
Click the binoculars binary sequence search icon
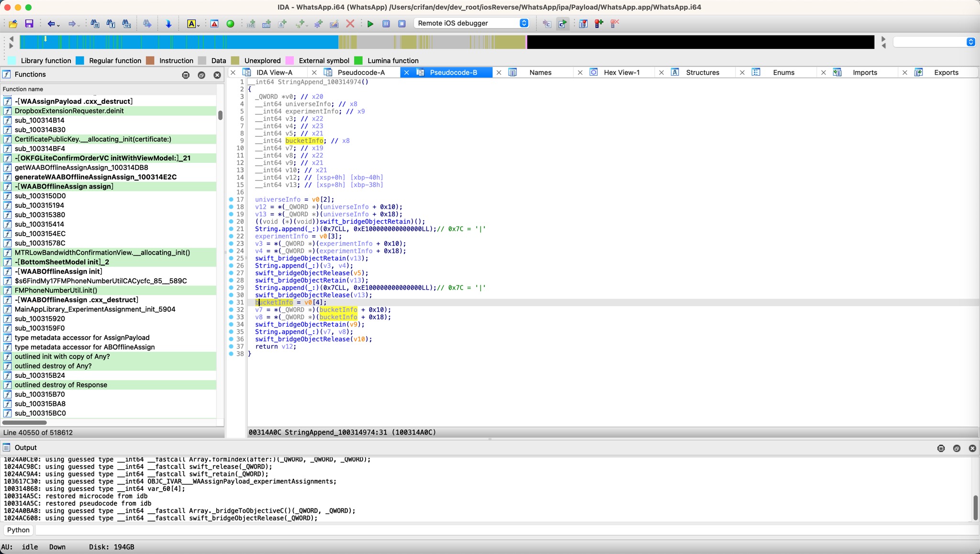pos(126,23)
